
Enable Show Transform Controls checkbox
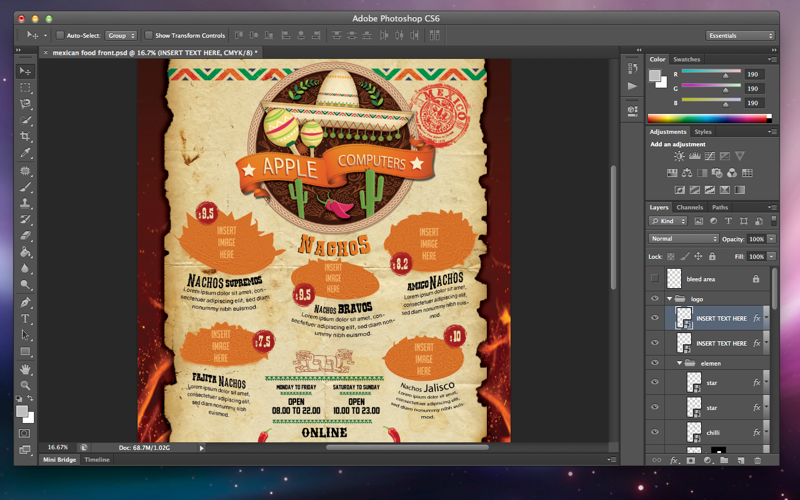pos(148,35)
